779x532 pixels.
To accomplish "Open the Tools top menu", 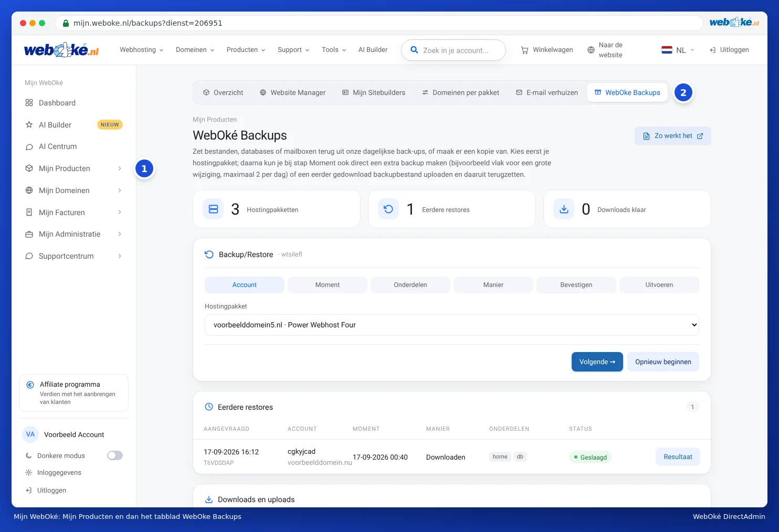I will (x=334, y=50).
